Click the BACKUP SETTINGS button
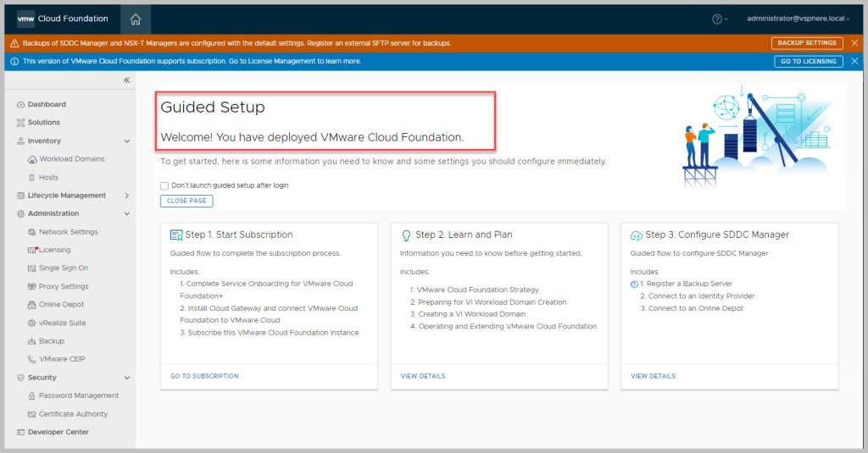Image resolution: width=868 pixels, height=453 pixels. pyautogui.click(x=807, y=43)
